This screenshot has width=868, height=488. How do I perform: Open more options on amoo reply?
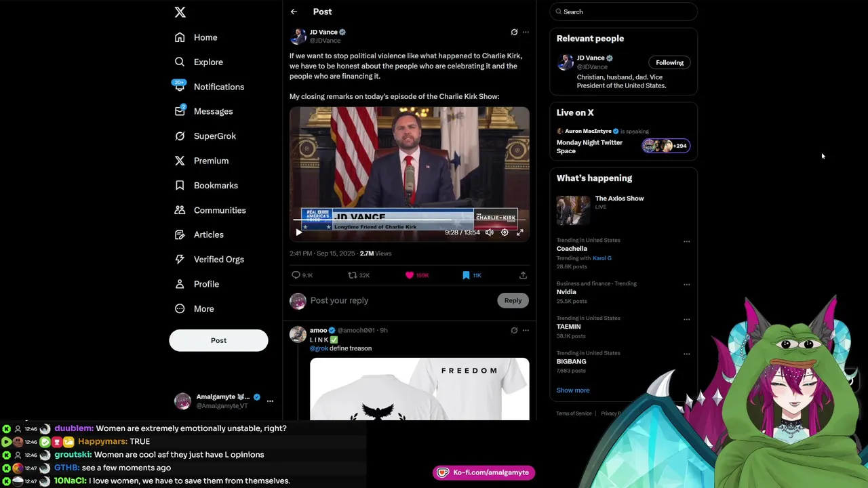click(526, 330)
